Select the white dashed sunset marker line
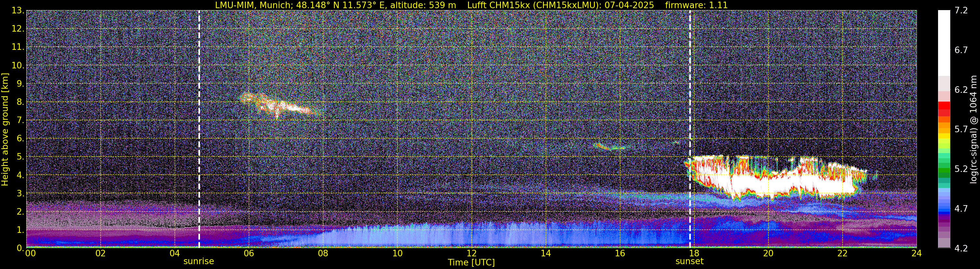Viewport: 980px width, 269px height. [x=690, y=129]
